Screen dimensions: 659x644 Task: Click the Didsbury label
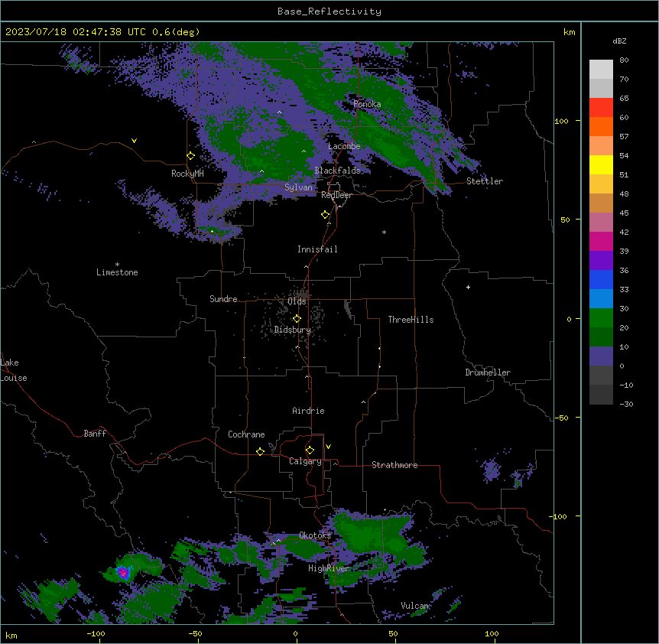coord(293,330)
